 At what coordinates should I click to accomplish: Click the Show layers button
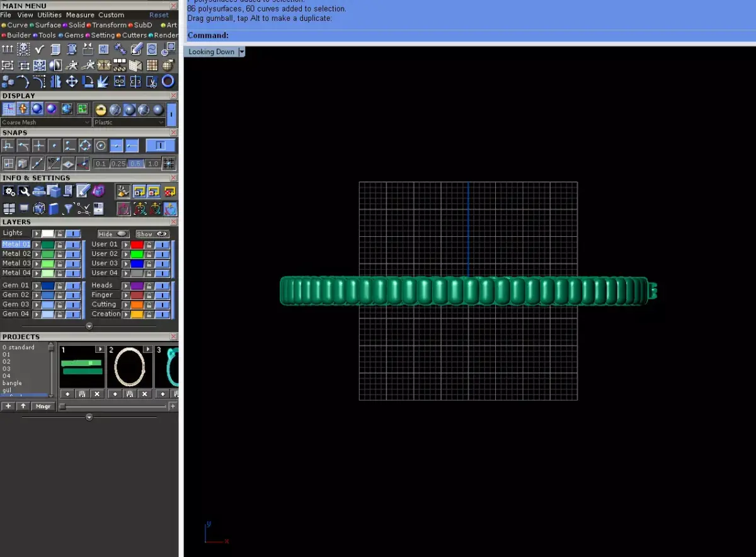(152, 234)
